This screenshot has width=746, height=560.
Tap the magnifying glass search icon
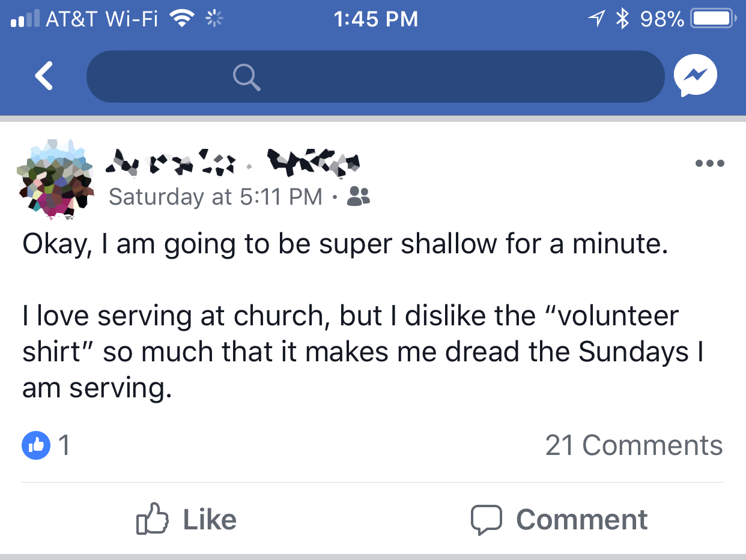pyautogui.click(x=246, y=77)
